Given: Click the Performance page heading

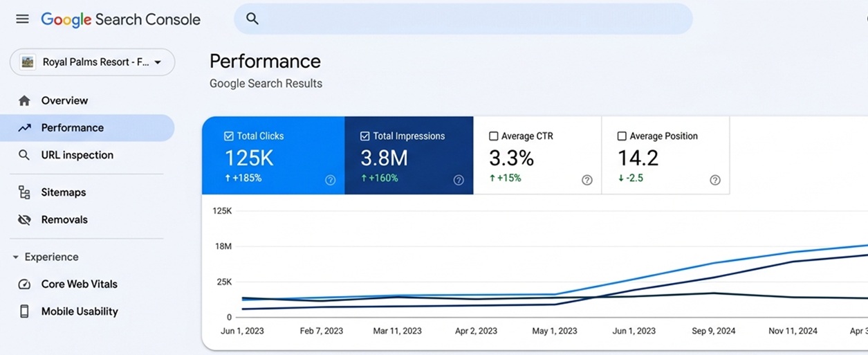Looking at the screenshot, I should (265, 62).
